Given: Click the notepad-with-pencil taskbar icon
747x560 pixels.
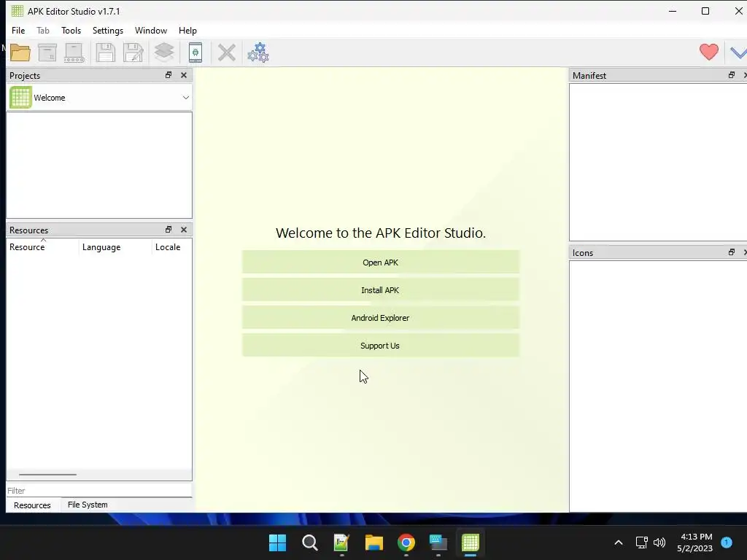Looking at the screenshot, I should (341, 542).
